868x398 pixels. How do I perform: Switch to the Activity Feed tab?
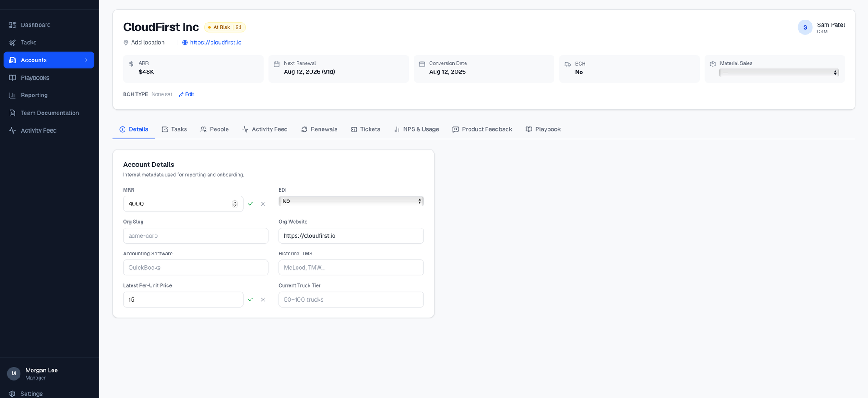[x=265, y=129]
